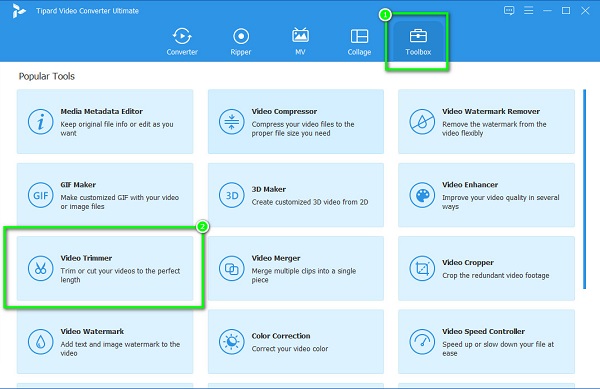This screenshot has height=389, width=600.
Task: Launch GIF Maker tool title
Action: pos(78,185)
